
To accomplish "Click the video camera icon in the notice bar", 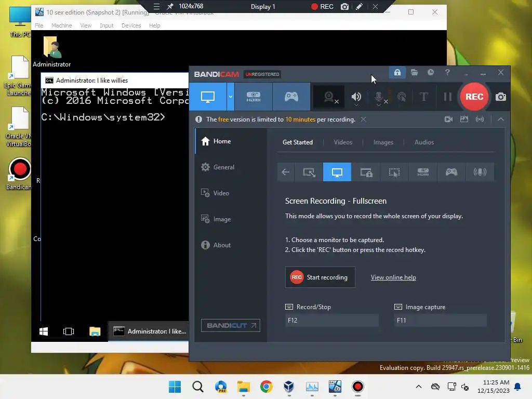I will pyautogui.click(x=448, y=119).
